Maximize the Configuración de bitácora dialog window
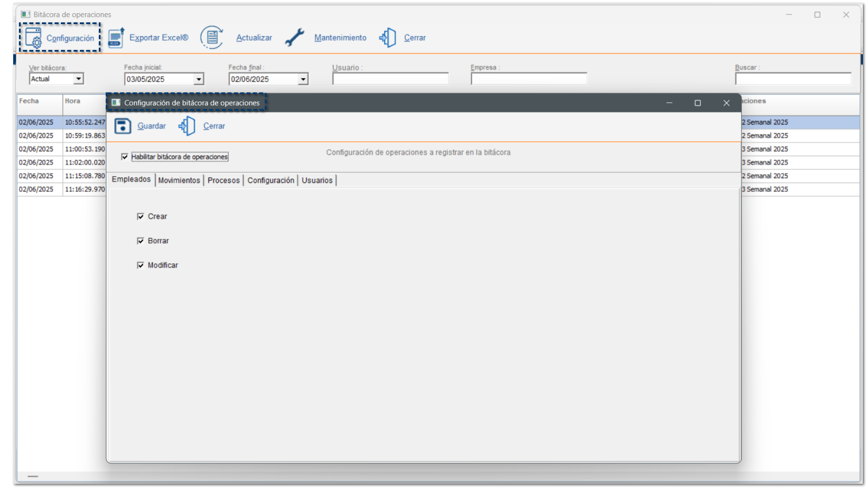Viewport: 868px width, 489px height. [697, 103]
